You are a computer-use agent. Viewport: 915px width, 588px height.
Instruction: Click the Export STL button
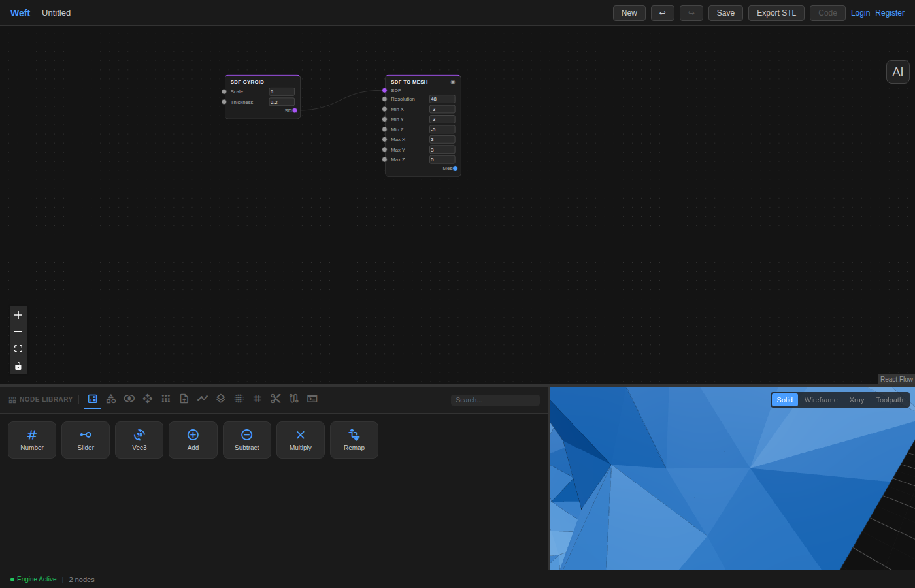coord(776,13)
